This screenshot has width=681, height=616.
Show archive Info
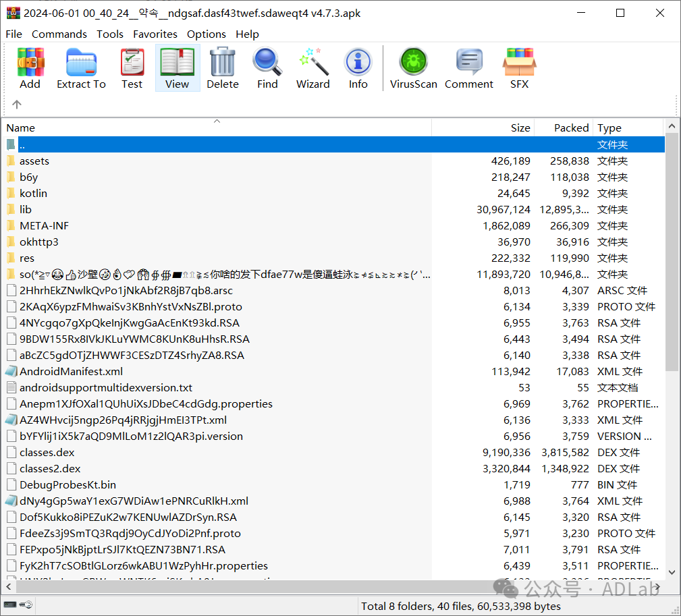tap(358, 67)
